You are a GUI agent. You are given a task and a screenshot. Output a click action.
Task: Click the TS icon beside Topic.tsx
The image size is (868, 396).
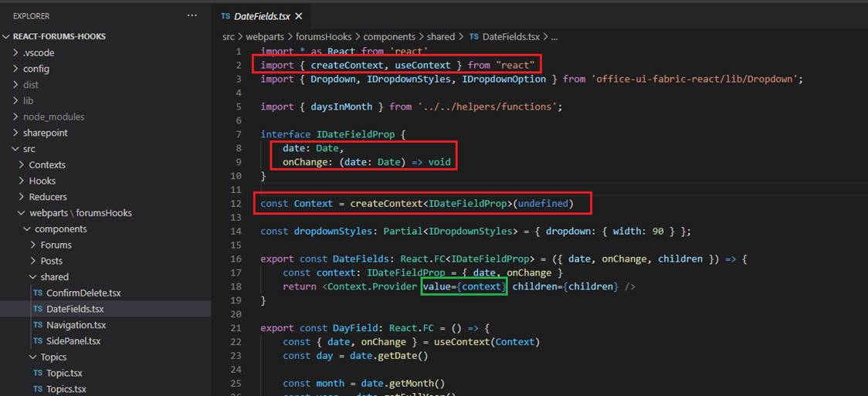38,373
